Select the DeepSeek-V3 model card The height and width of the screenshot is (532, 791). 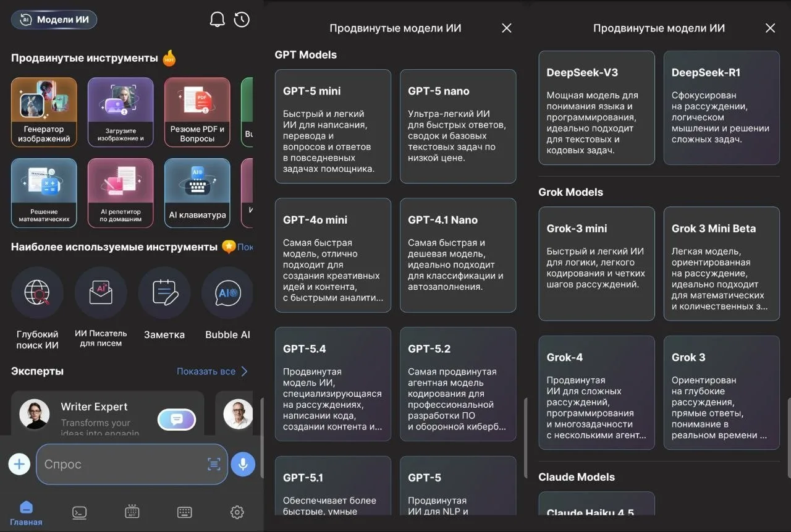[596, 108]
